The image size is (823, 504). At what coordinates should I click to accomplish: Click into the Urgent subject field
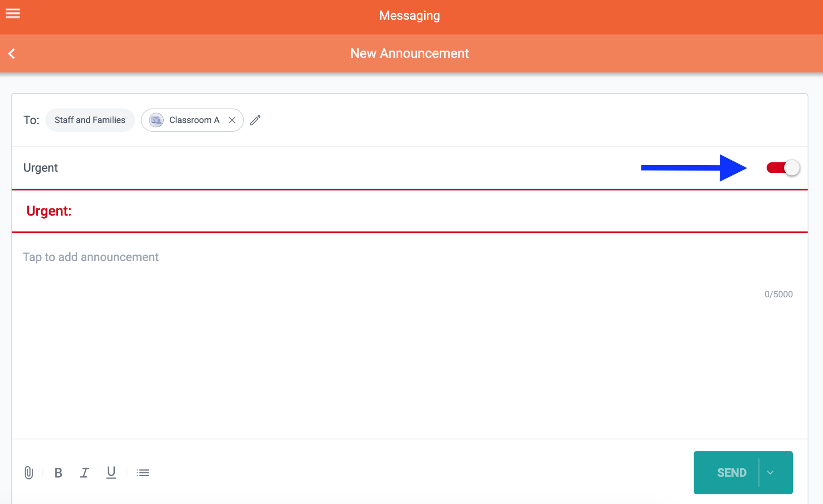[402, 211]
